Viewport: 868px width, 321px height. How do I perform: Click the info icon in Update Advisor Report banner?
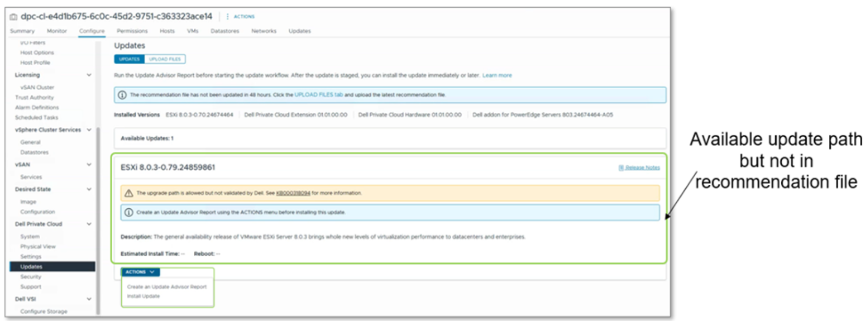[x=128, y=212]
